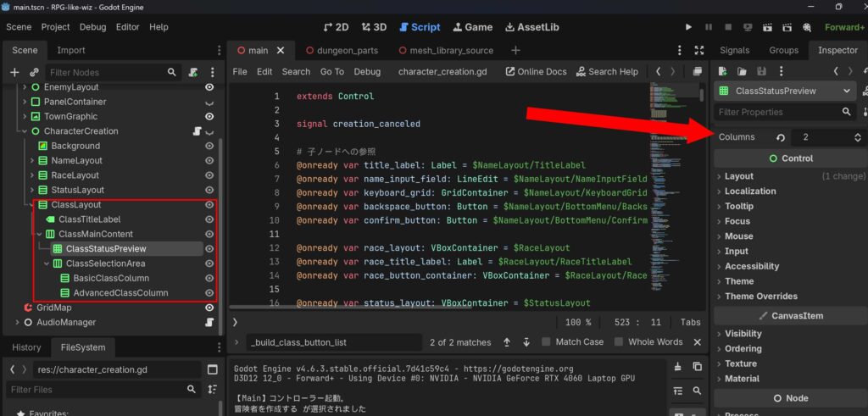Show hidden PanelContainer node
Screen dimensions: 868x416
[209, 102]
